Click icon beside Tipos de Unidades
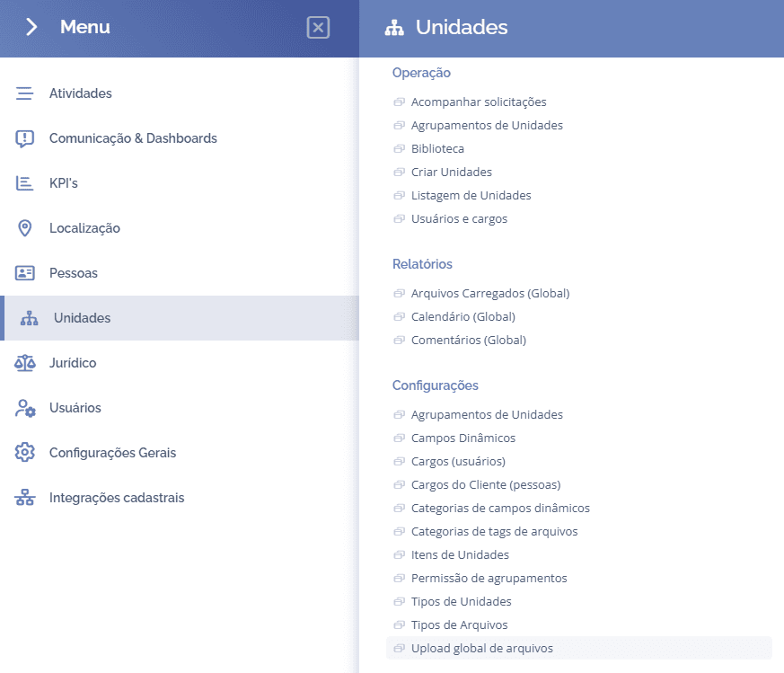This screenshot has height=673, width=784. coord(399,601)
